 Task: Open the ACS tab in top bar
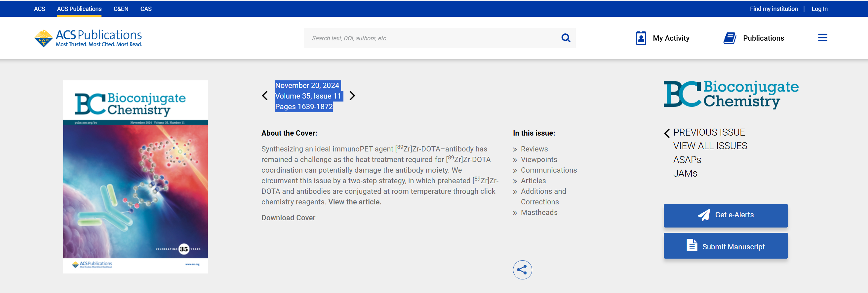39,9
